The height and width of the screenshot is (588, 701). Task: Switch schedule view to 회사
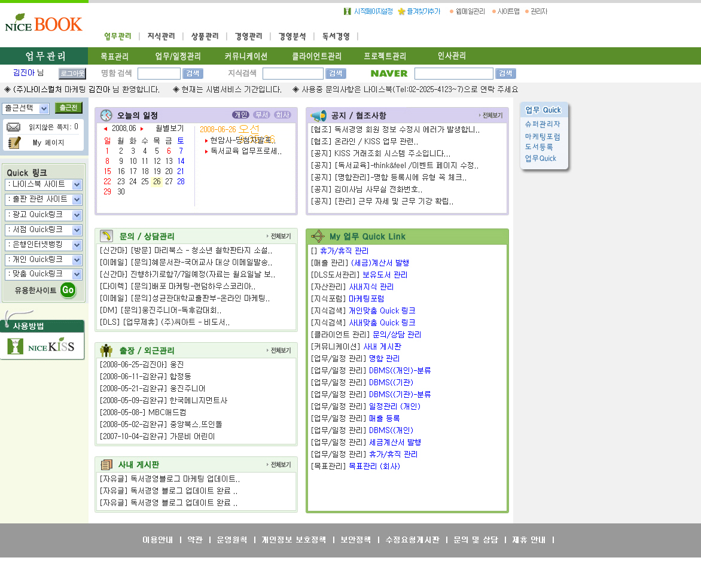[282, 115]
